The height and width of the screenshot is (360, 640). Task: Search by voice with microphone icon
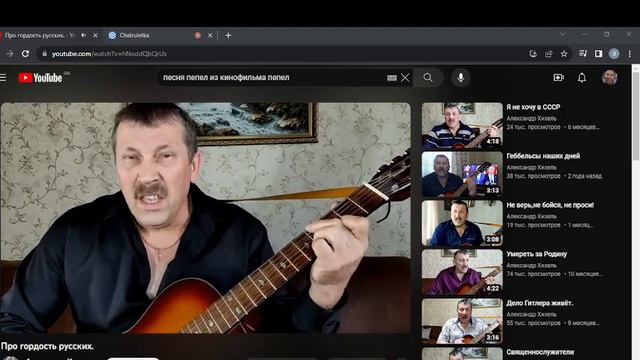460,78
